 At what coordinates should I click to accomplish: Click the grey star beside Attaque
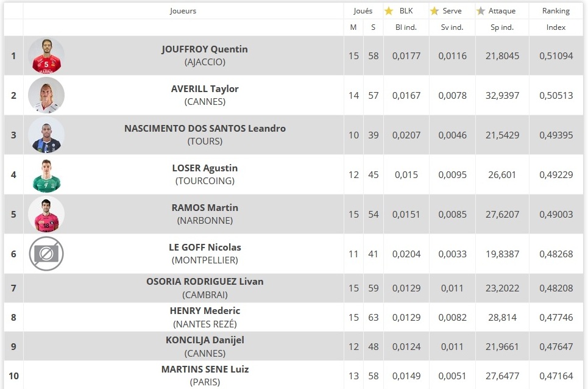point(481,11)
